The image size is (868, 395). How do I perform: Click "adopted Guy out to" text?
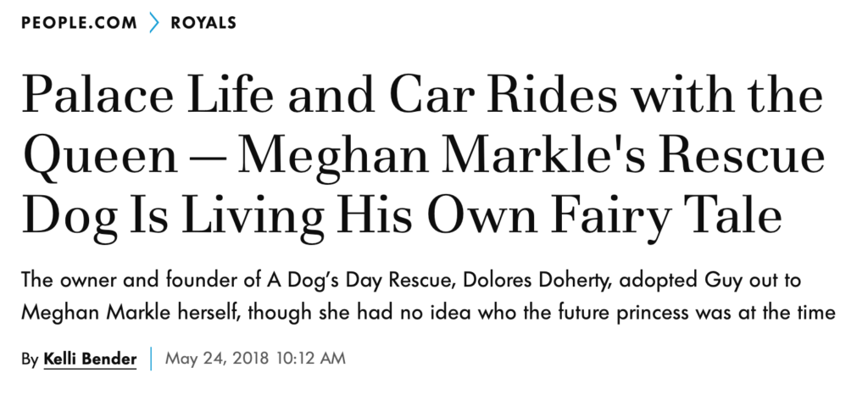pos(710,281)
